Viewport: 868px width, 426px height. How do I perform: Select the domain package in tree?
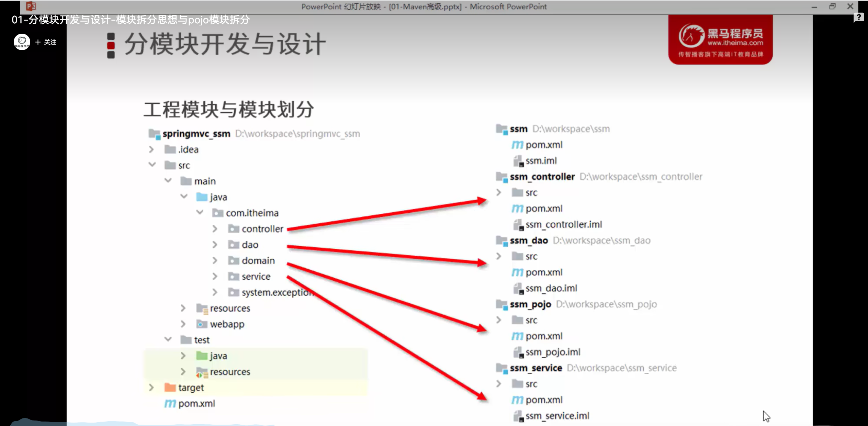tap(258, 261)
